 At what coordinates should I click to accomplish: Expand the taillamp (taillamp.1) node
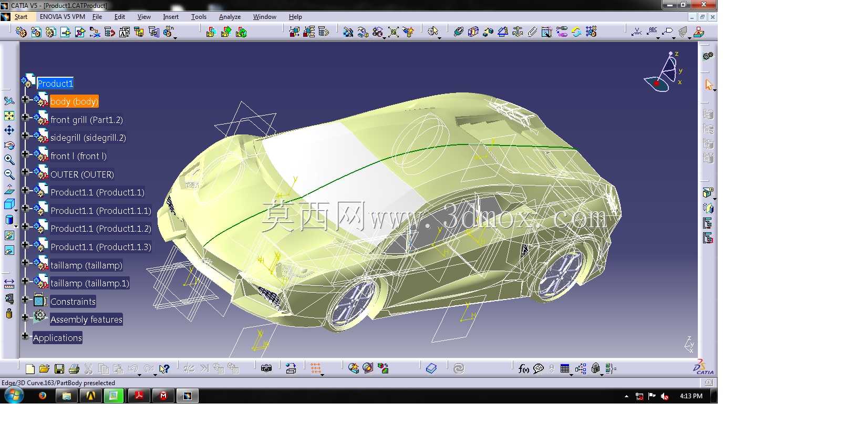25,281
